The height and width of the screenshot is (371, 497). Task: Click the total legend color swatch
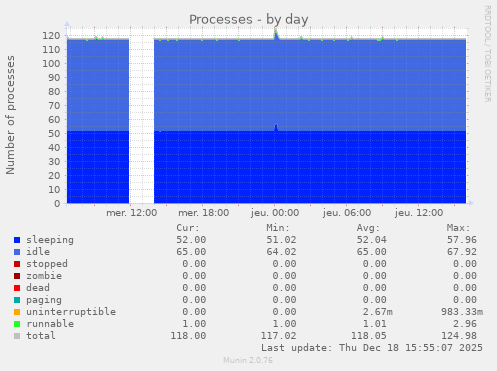[17, 336]
